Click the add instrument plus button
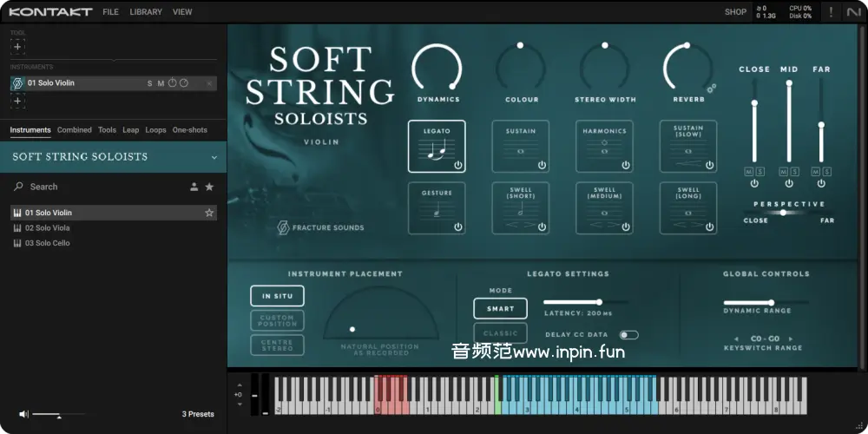Screen dimensions: 868x434 [17, 101]
